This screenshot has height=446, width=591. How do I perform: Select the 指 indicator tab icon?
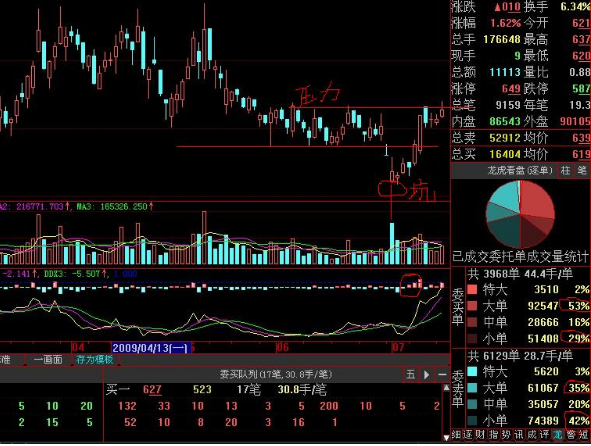494,435
